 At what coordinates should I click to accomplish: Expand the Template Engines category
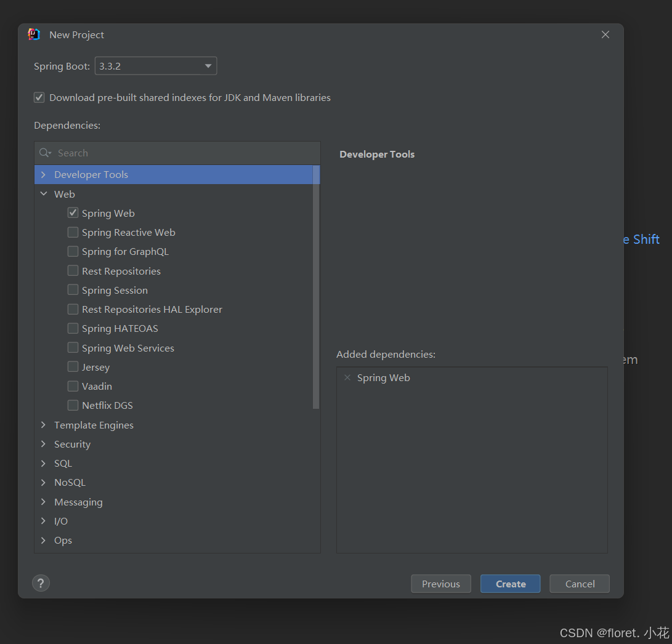(x=43, y=425)
